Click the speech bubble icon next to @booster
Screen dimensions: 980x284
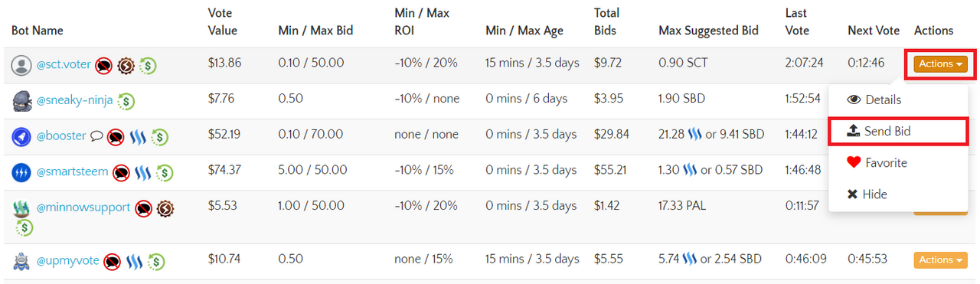[96, 136]
